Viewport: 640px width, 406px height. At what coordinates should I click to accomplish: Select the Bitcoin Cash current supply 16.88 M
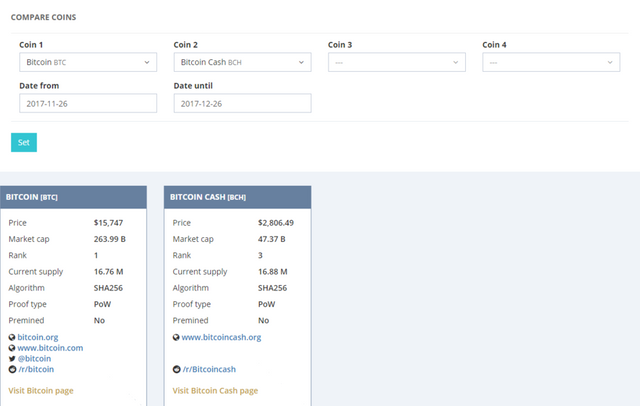coord(273,272)
